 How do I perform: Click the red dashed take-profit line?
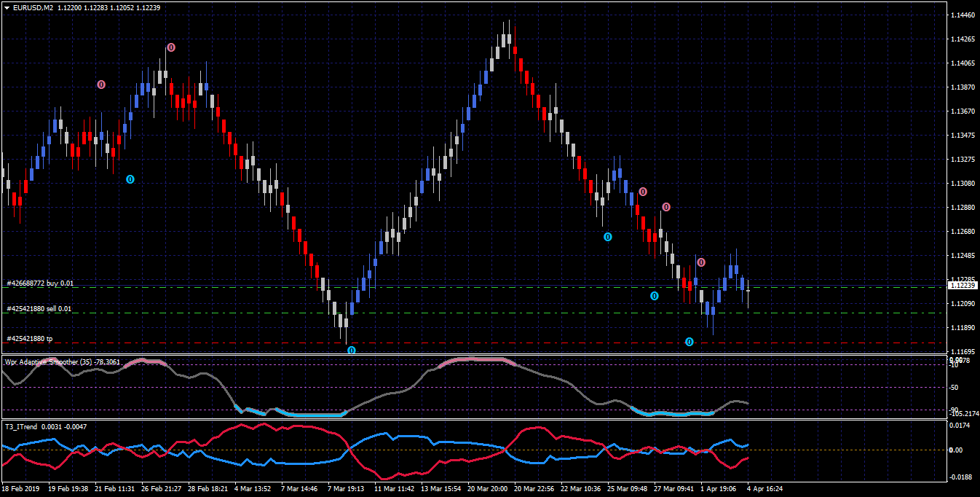[x=473, y=343]
